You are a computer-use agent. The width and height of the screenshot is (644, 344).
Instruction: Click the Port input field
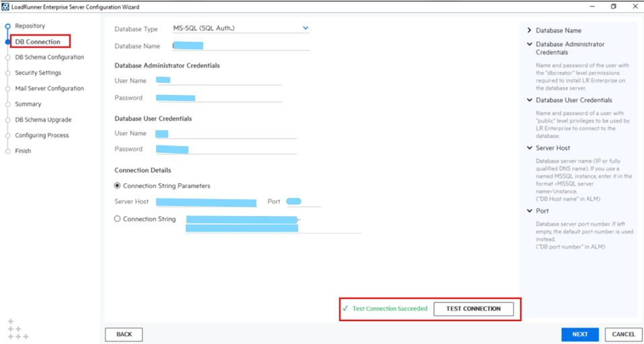[303, 202]
